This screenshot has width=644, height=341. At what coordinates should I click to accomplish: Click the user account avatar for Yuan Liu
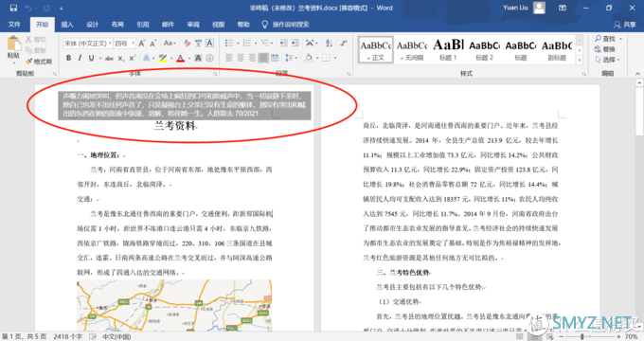coord(539,8)
